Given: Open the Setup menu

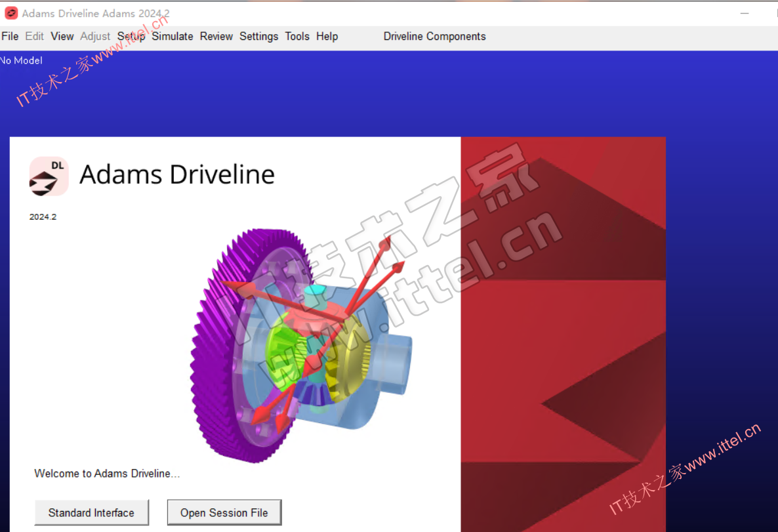Looking at the screenshot, I should click(131, 37).
